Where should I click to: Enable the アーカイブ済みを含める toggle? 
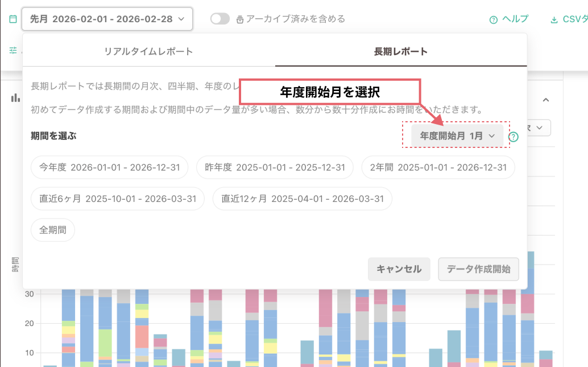point(220,18)
